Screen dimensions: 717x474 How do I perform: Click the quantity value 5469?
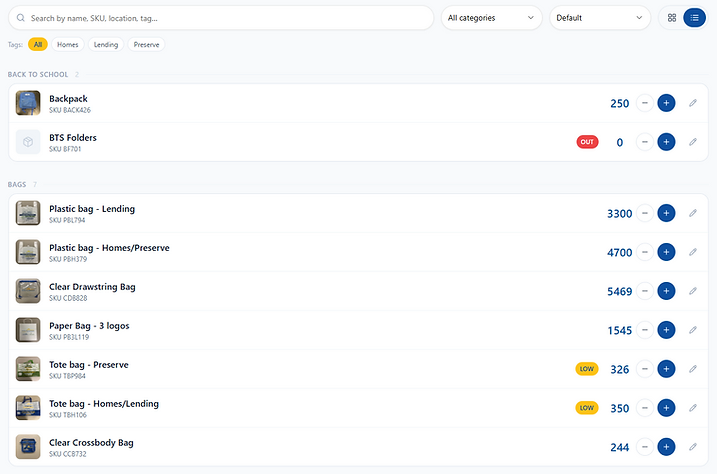point(620,292)
